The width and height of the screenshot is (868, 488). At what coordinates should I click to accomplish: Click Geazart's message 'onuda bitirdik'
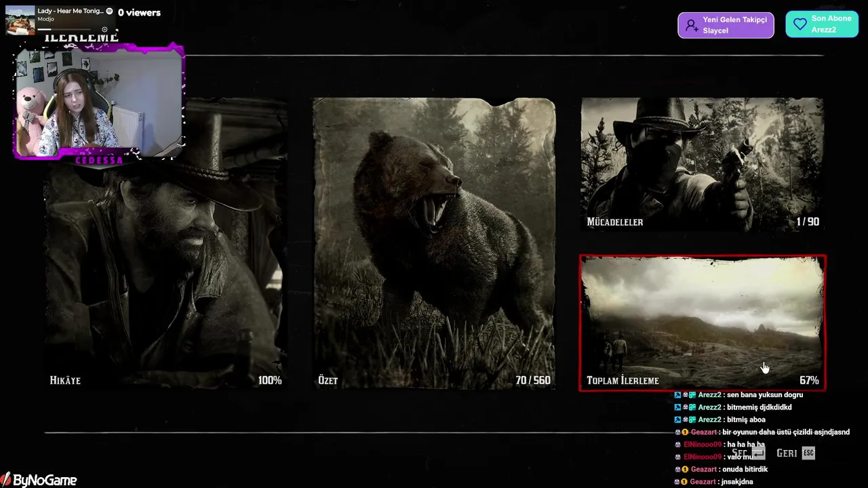click(745, 469)
